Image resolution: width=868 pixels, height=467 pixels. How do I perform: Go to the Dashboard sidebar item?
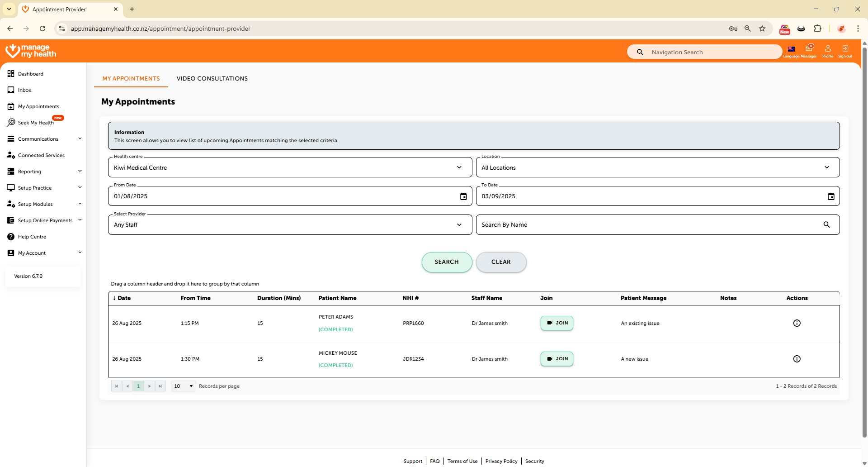click(x=31, y=74)
